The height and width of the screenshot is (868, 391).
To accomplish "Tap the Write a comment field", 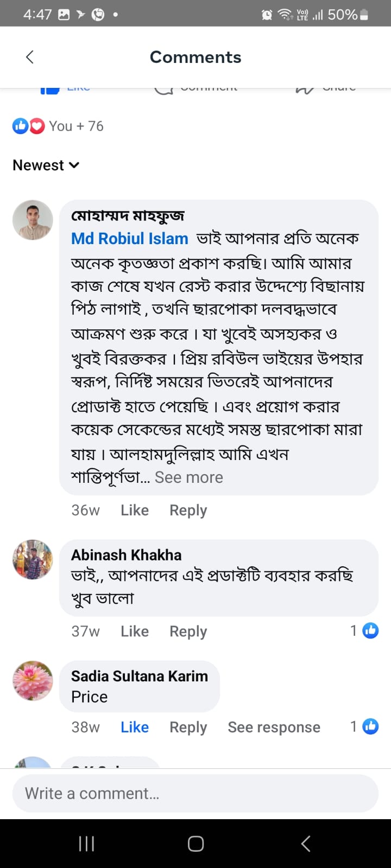I will pos(195,793).
